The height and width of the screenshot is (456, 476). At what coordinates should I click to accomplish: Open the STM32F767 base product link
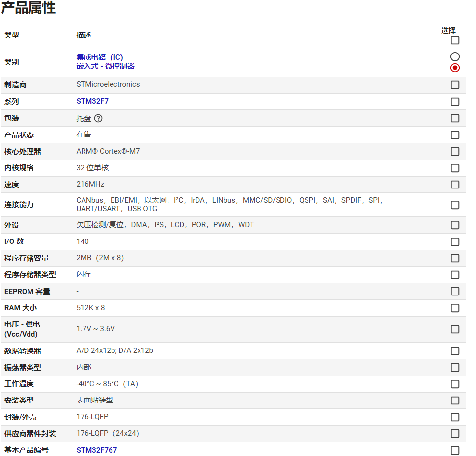click(97, 450)
